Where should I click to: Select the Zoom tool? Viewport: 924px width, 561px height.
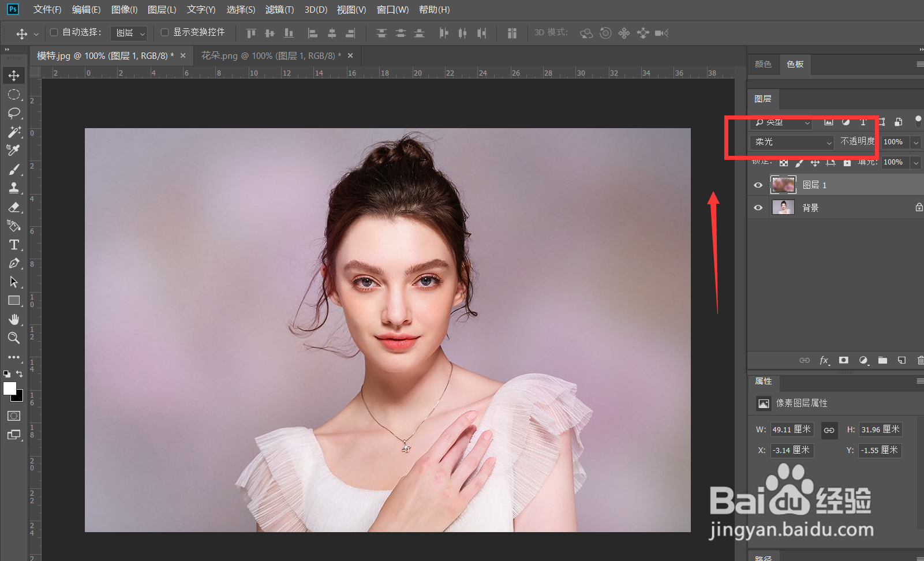pos(14,338)
